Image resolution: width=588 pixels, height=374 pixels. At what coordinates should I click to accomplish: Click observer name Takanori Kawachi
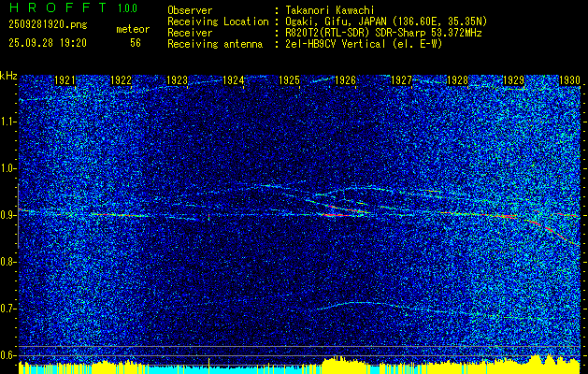click(x=330, y=10)
